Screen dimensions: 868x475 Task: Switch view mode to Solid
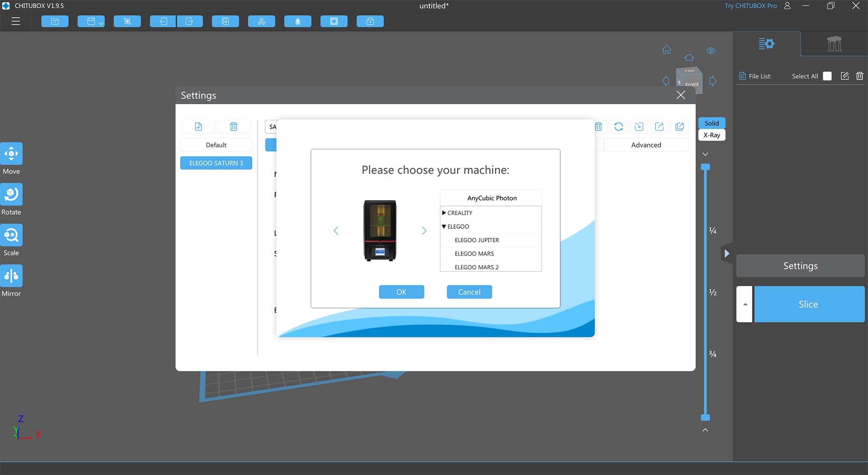712,123
